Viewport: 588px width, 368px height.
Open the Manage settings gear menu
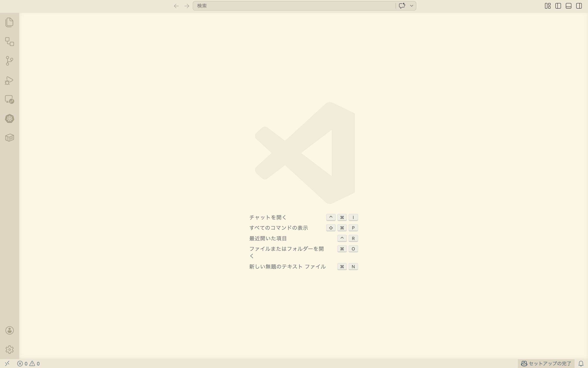point(9,350)
